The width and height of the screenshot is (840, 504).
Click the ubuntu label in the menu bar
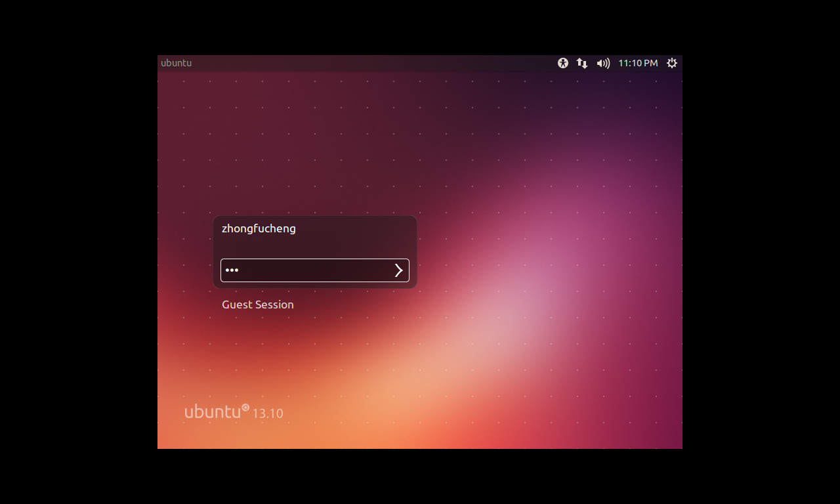[176, 63]
